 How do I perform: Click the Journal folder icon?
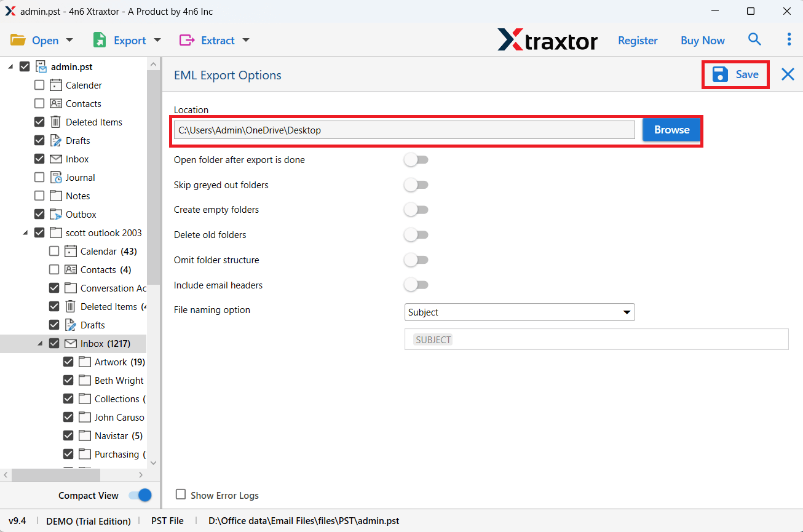click(56, 178)
